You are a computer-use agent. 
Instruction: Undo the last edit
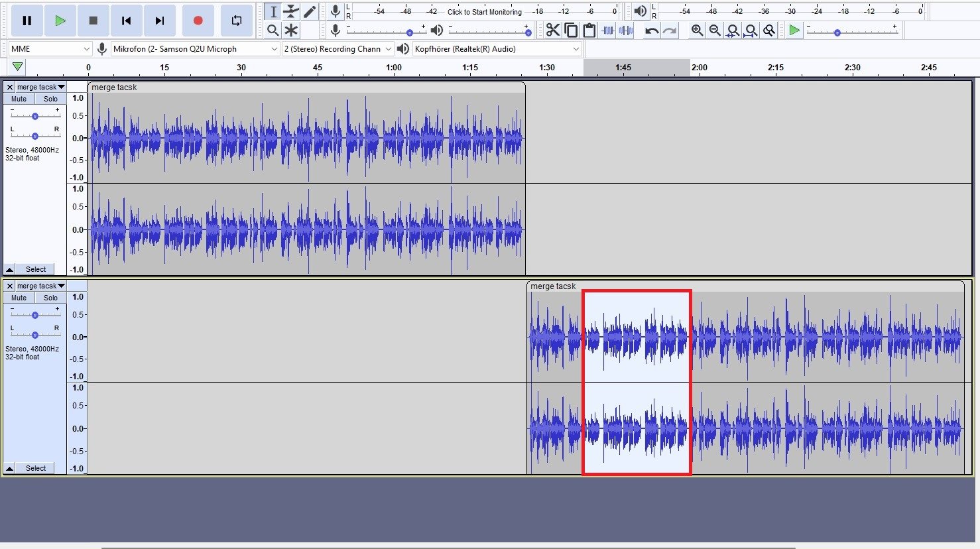click(652, 30)
